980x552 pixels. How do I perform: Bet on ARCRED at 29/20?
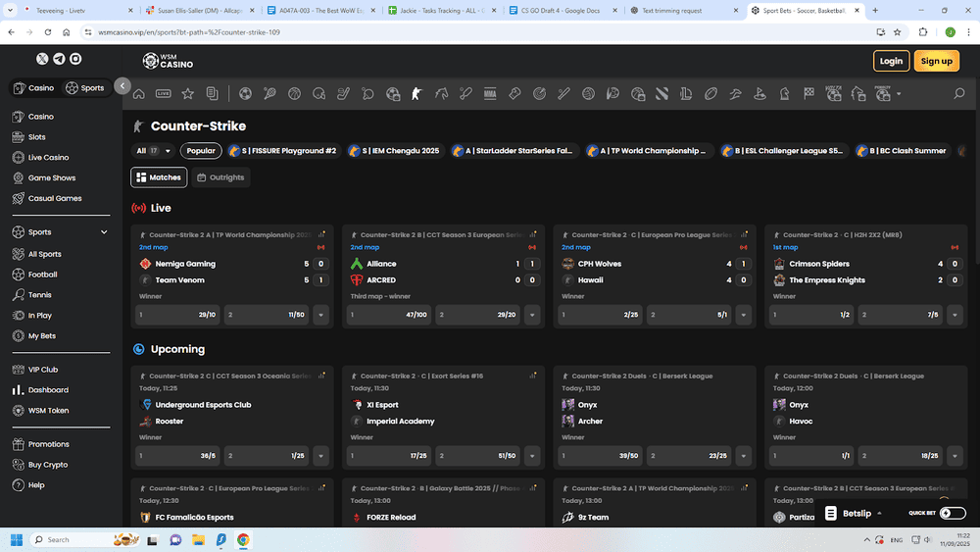pyautogui.click(x=478, y=315)
